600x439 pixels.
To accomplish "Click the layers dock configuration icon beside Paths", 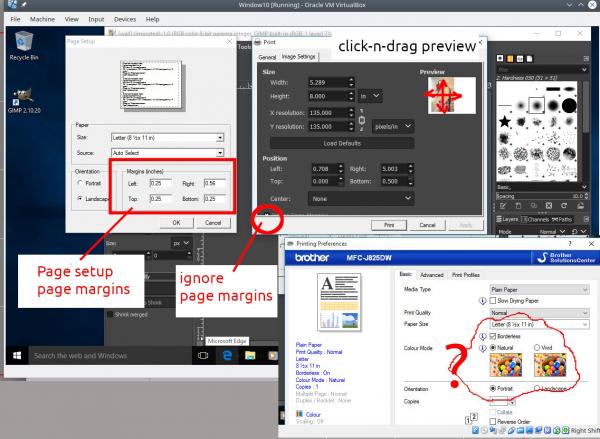I will tap(586, 219).
